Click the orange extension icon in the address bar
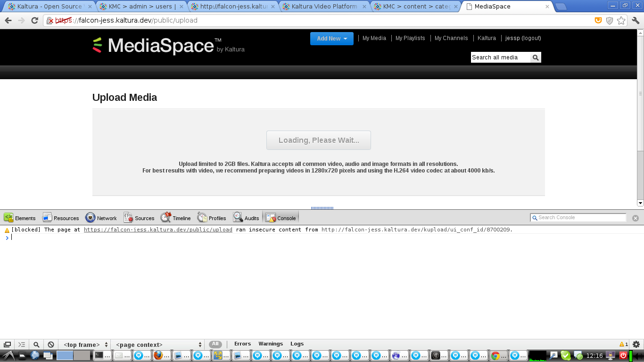The image size is (644, 362). tap(598, 20)
